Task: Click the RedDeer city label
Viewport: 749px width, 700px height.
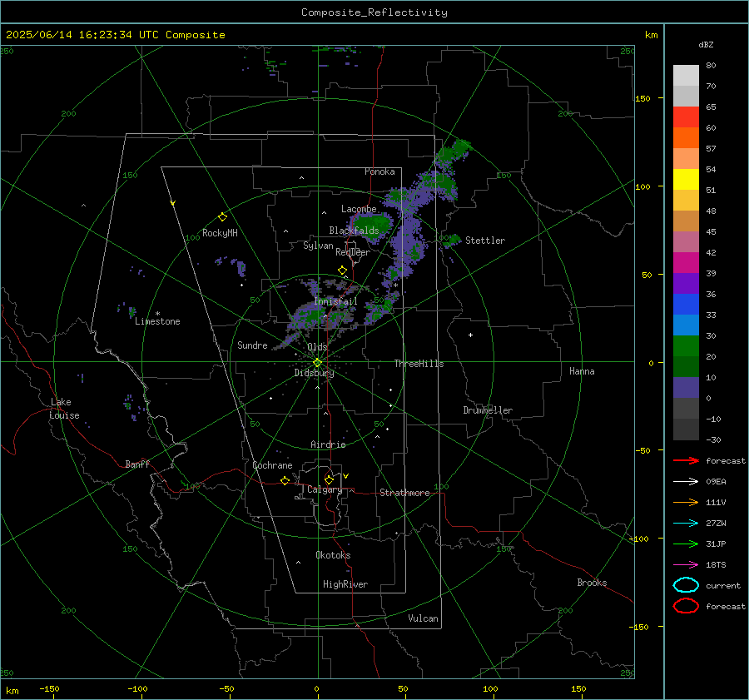Action: pos(353,252)
